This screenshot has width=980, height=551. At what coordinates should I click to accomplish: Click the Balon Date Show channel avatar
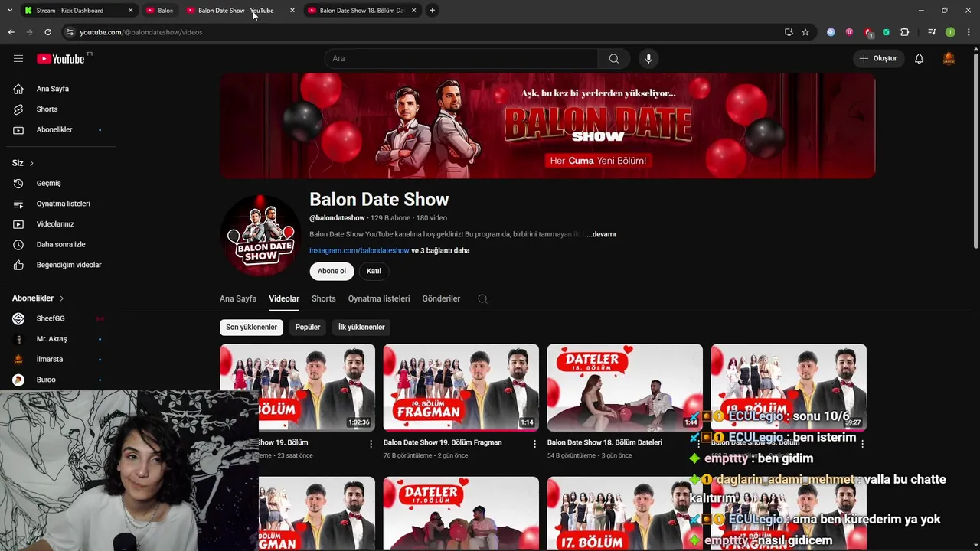pyautogui.click(x=260, y=235)
